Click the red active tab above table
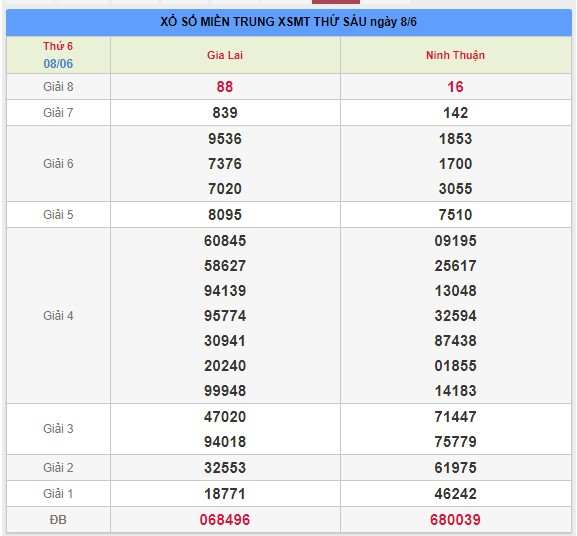 coord(336,2)
